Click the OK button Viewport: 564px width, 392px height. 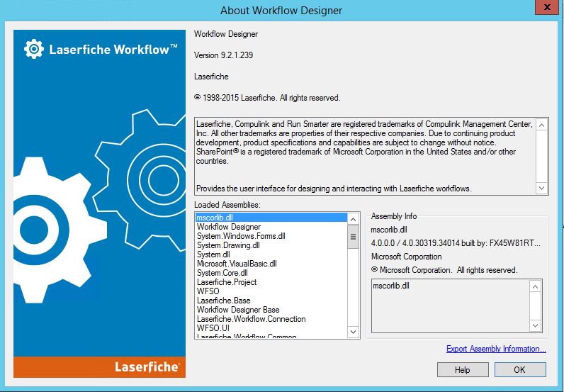(520, 370)
